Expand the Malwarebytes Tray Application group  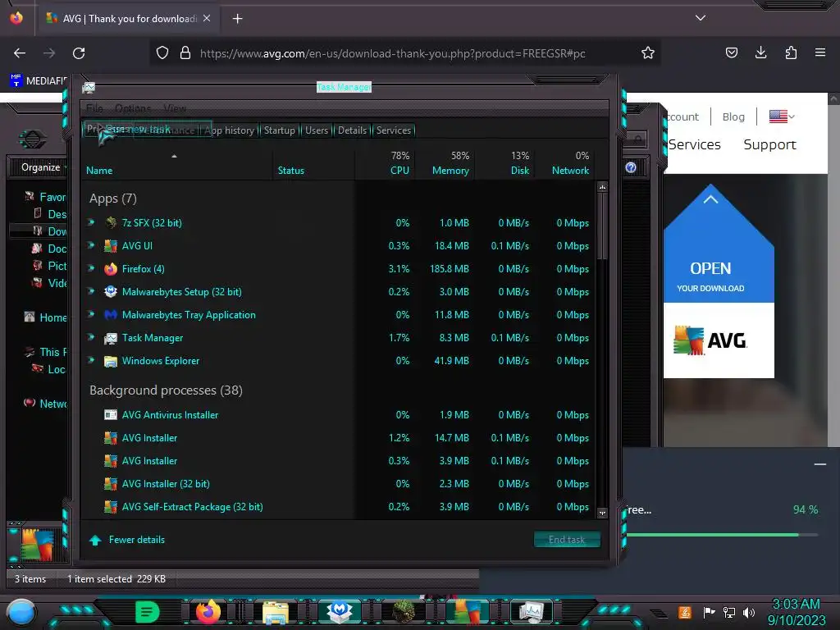pos(92,314)
